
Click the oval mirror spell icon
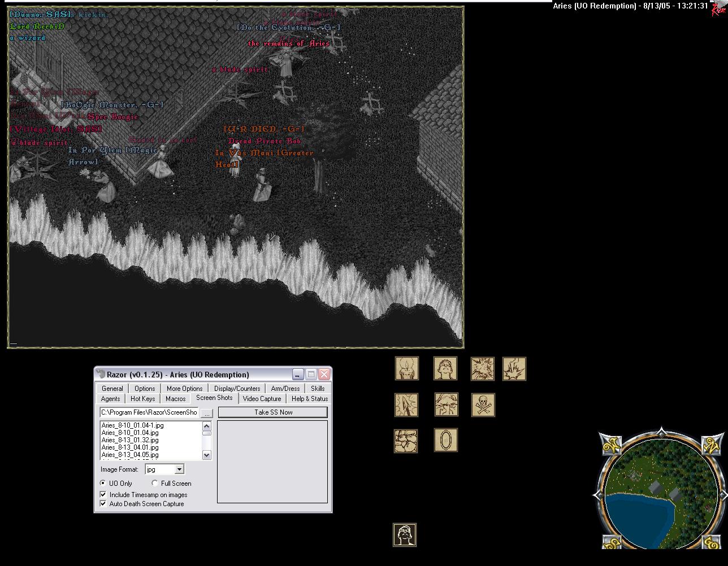pos(445,440)
